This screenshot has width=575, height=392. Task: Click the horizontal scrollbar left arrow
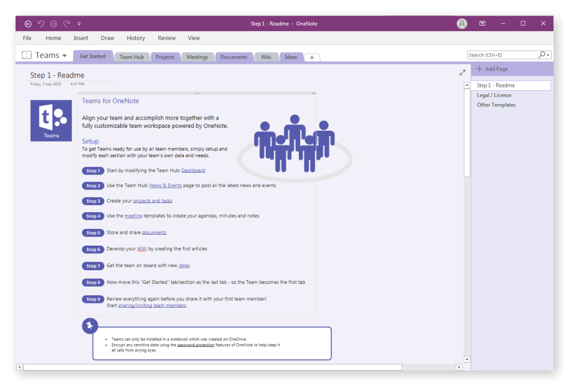coord(20,367)
